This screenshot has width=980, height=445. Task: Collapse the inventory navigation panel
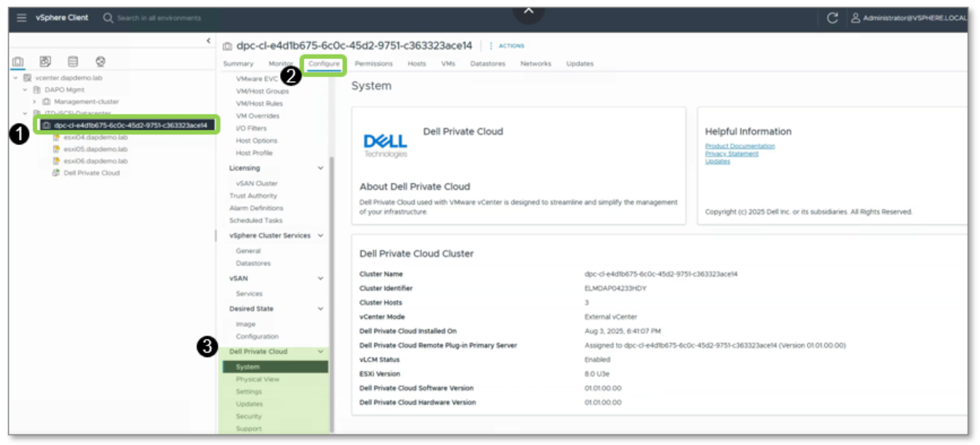pyautogui.click(x=208, y=41)
